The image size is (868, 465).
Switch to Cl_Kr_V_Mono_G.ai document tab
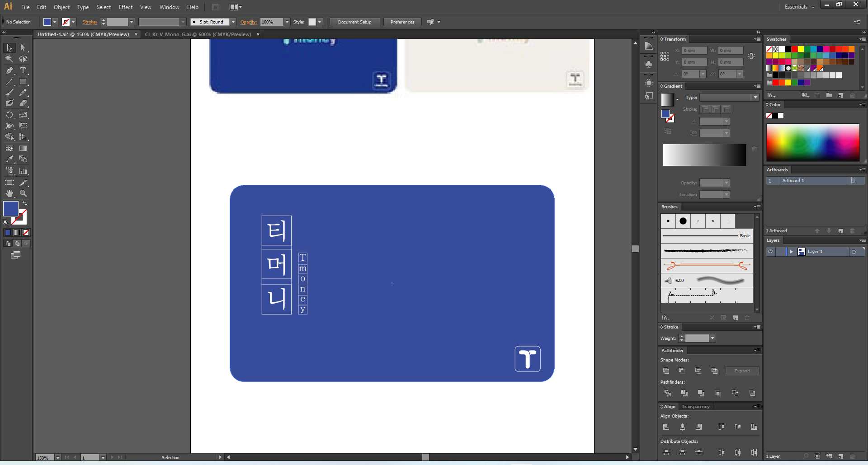(x=198, y=34)
